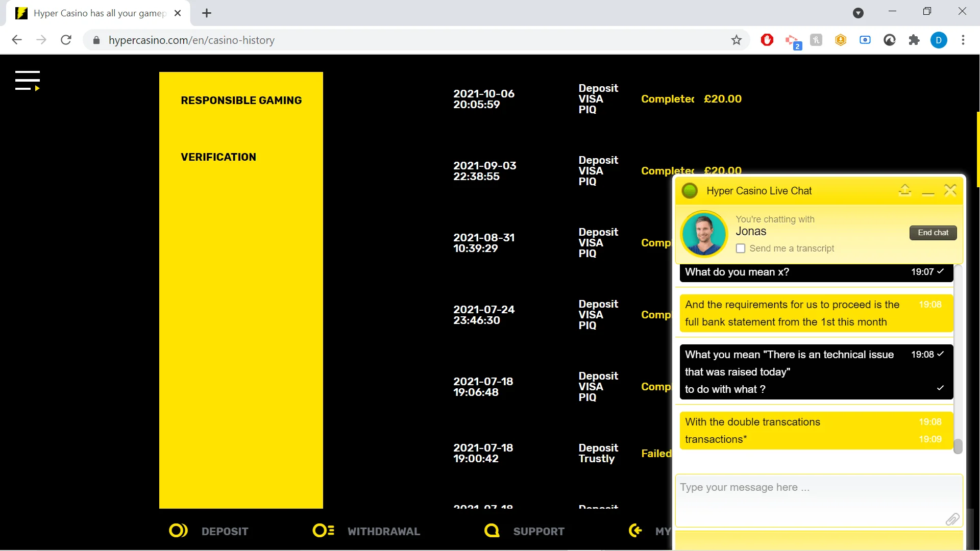
Task: Click the address bar URL
Action: pos(191,40)
